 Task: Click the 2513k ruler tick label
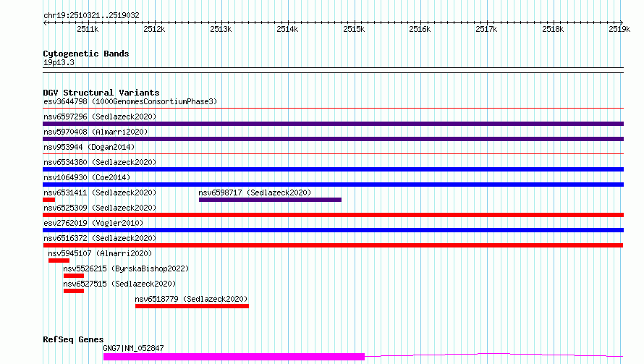[221, 29]
